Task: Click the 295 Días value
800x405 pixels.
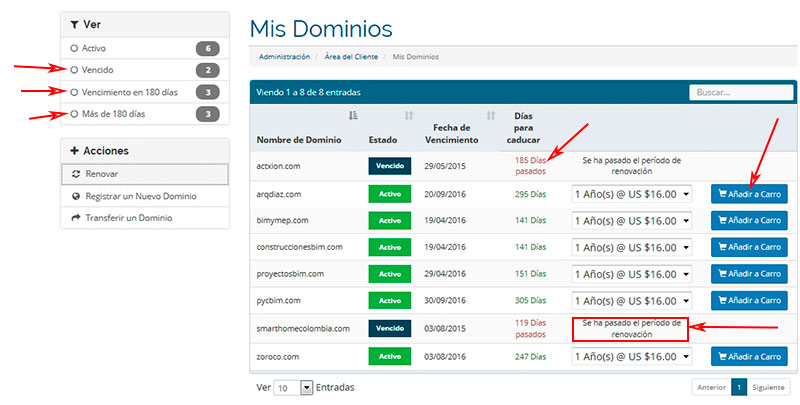Action: coord(531,194)
